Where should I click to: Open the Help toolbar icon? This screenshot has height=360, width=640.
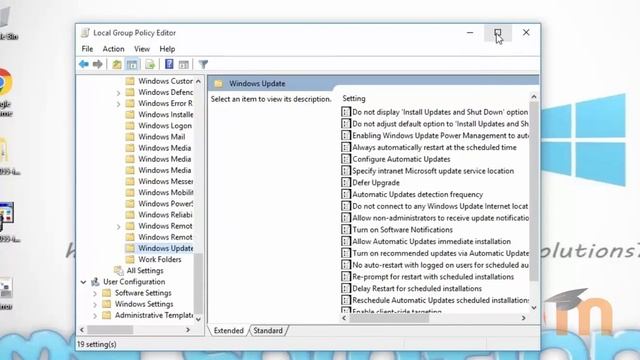[x=169, y=64]
